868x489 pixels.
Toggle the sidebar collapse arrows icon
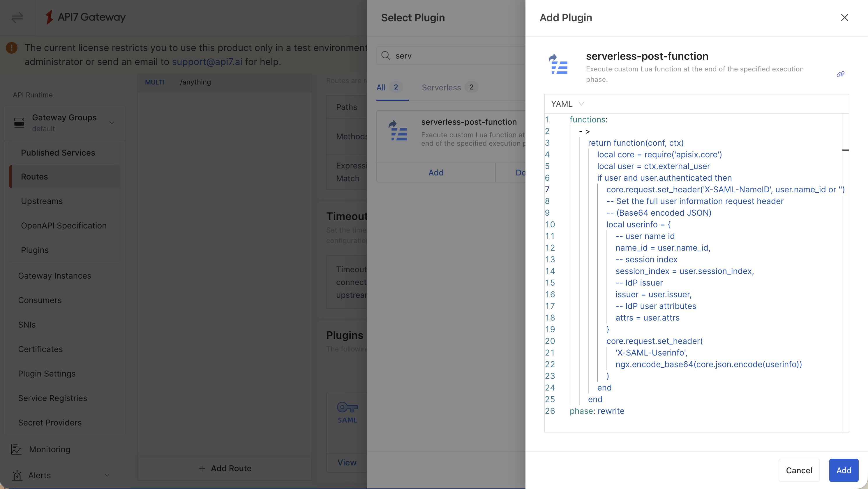pos(17,17)
